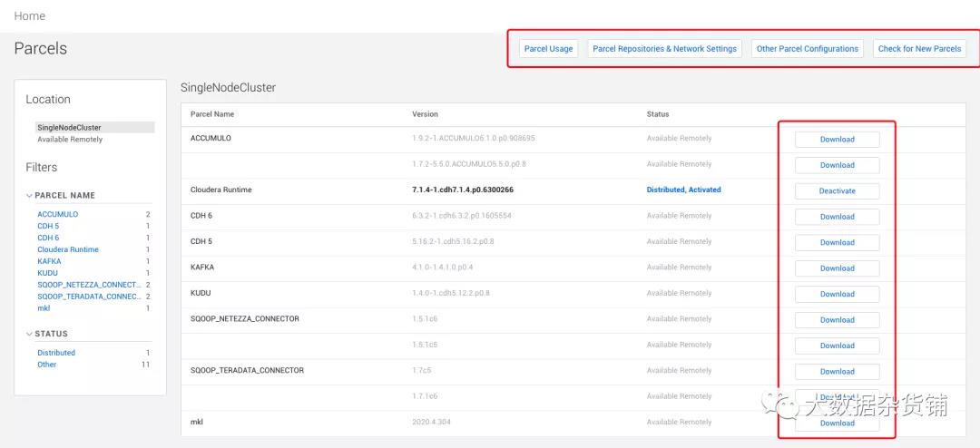Filter by SQOOP_NETEZZA_CONNECT... link

(89, 285)
